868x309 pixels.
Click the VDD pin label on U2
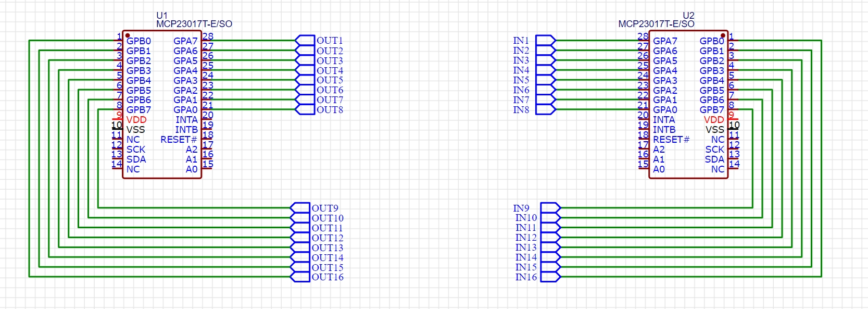pos(714,119)
